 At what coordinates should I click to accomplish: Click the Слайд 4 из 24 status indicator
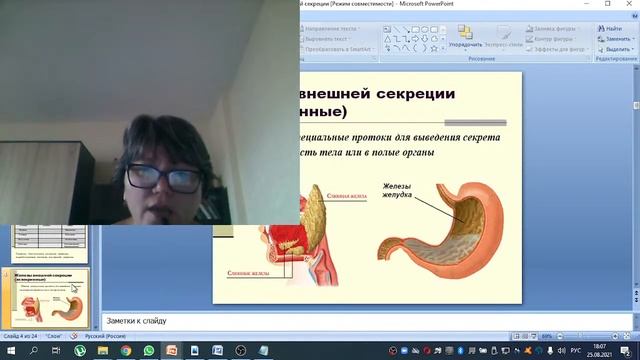click(x=20, y=336)
